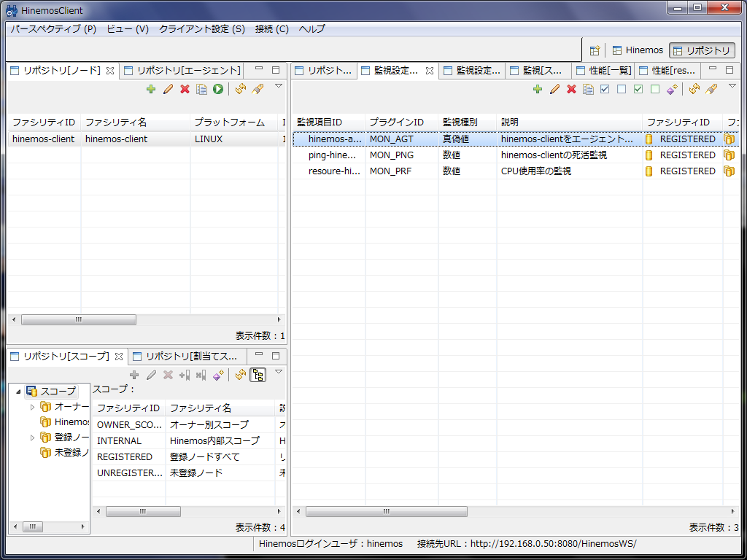Minimize the monitor settings view pane
This screenshot has height=560, width=747.
713,69
